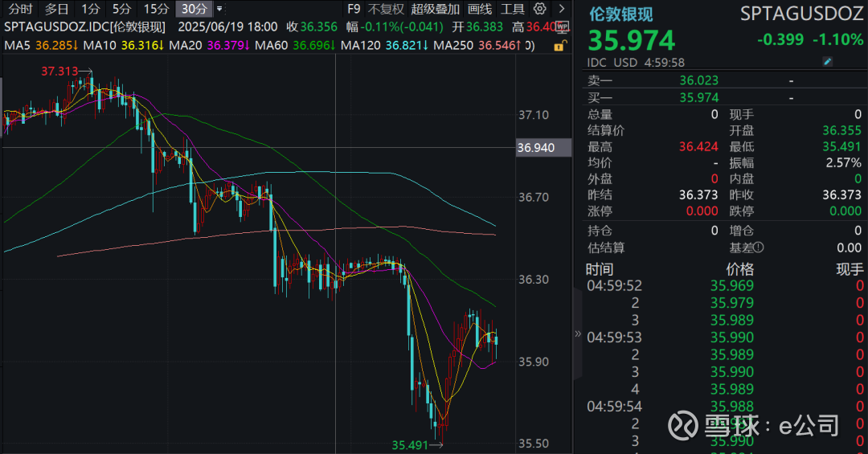Click the 持仓 value row
Screen dimensions: 868x454
(652, 231)
